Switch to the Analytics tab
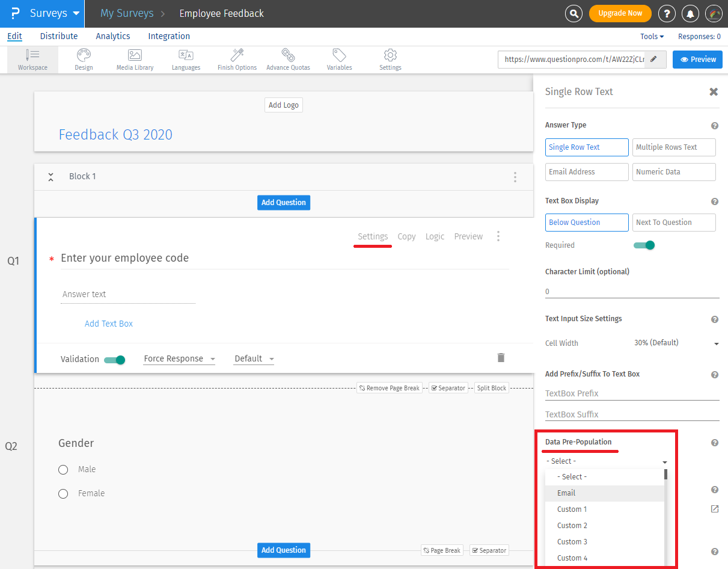The image size is (728, 569). click(x=113, y=36)
